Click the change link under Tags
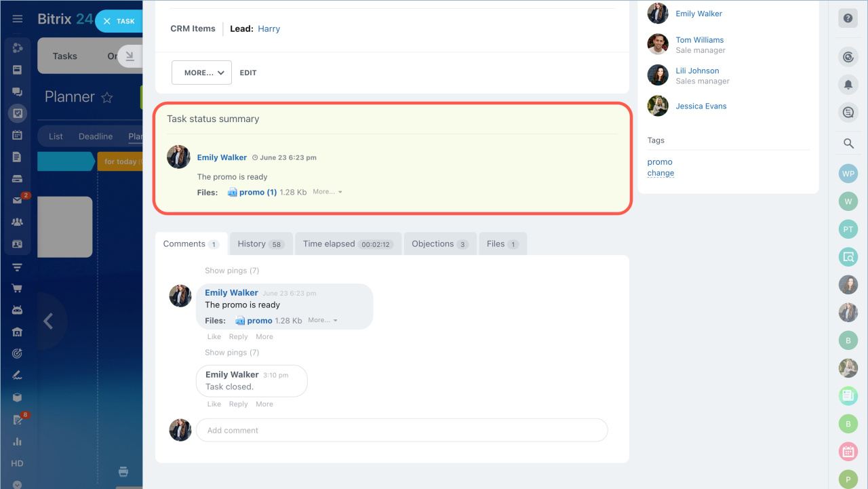Viewport: 868px width, 489px height. [660, 173]
